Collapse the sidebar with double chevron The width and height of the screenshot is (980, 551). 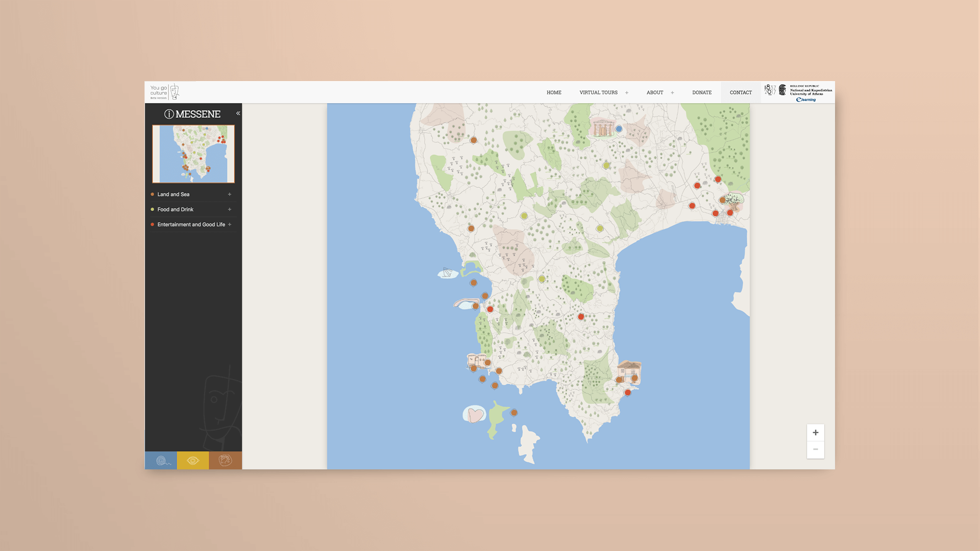[x=238, y=113]
